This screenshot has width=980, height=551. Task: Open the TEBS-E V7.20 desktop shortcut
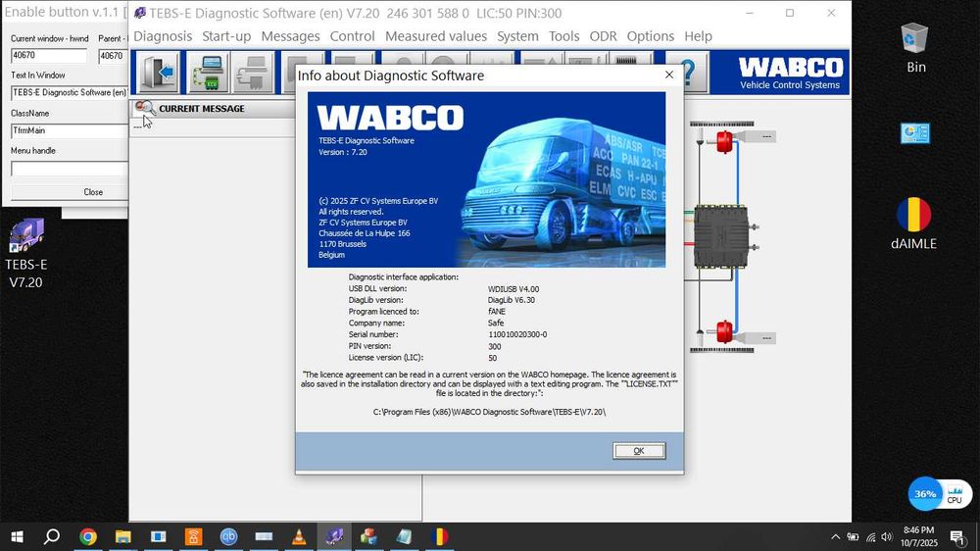tap(25, 253)
